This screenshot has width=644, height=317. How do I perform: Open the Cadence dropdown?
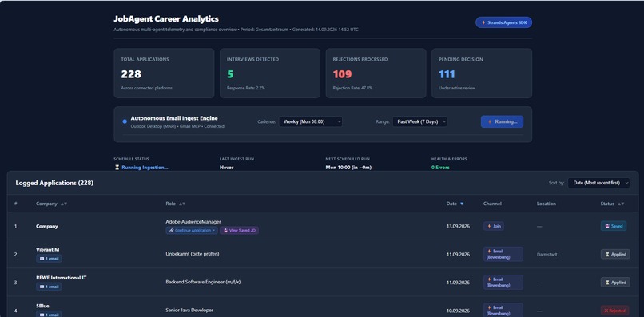pos(311,121)
